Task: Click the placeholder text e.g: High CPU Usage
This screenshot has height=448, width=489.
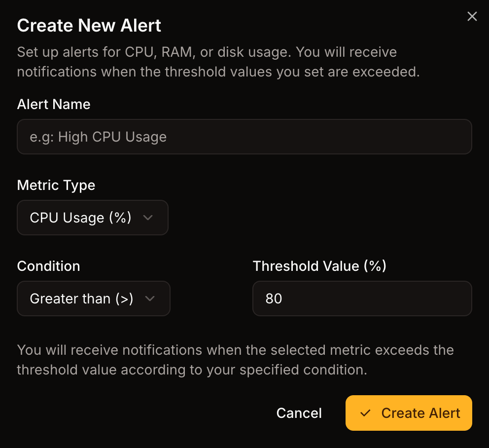Action: (x=98, y=137)
